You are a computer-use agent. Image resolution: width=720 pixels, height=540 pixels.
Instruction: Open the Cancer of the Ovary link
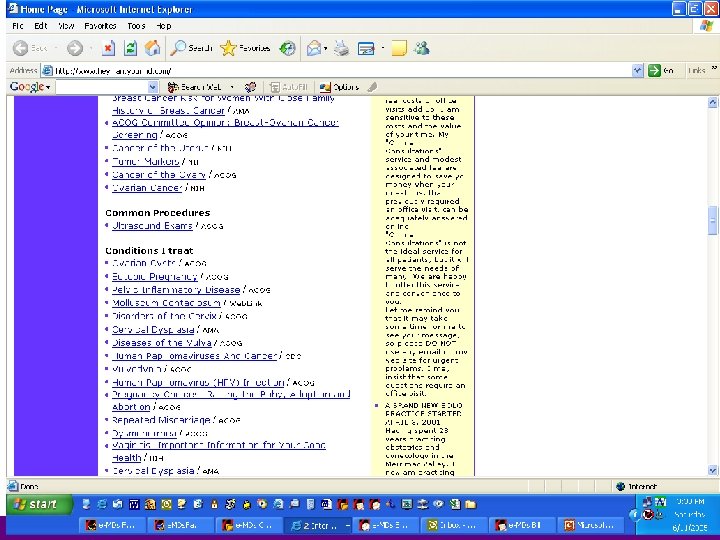tap(158, 174)
